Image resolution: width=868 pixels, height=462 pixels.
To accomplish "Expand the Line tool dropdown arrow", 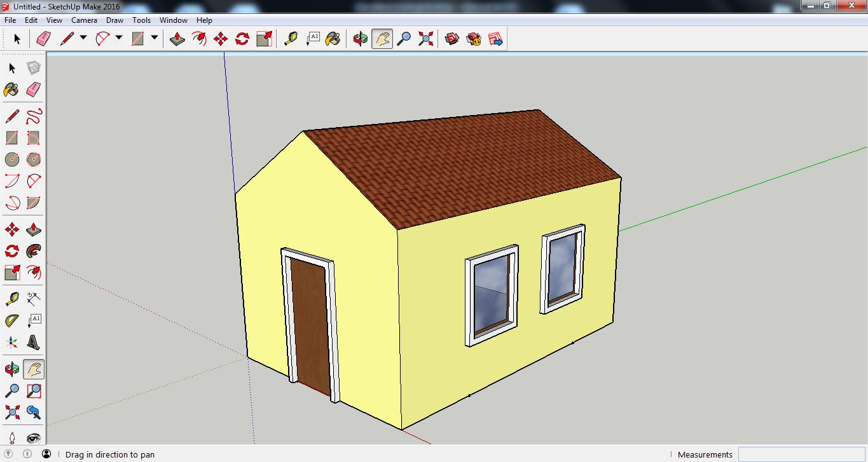I will 83,38.
